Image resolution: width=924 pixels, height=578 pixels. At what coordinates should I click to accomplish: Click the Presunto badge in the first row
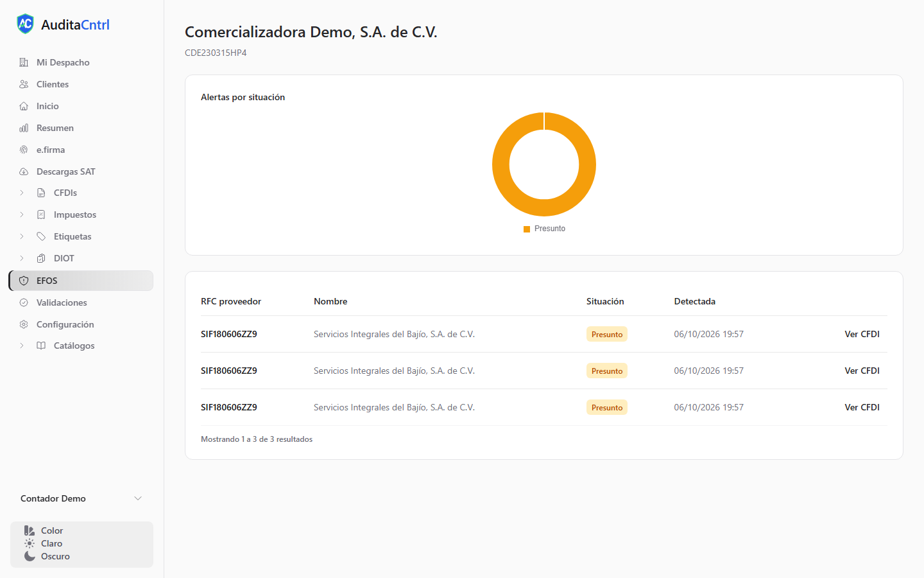[x=607, y=334]
